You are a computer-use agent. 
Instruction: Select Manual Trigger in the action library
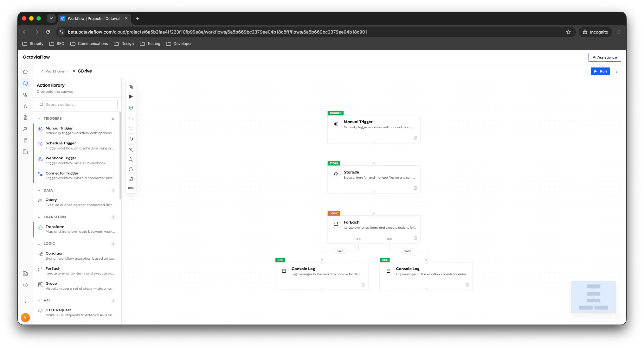(77, 130)
